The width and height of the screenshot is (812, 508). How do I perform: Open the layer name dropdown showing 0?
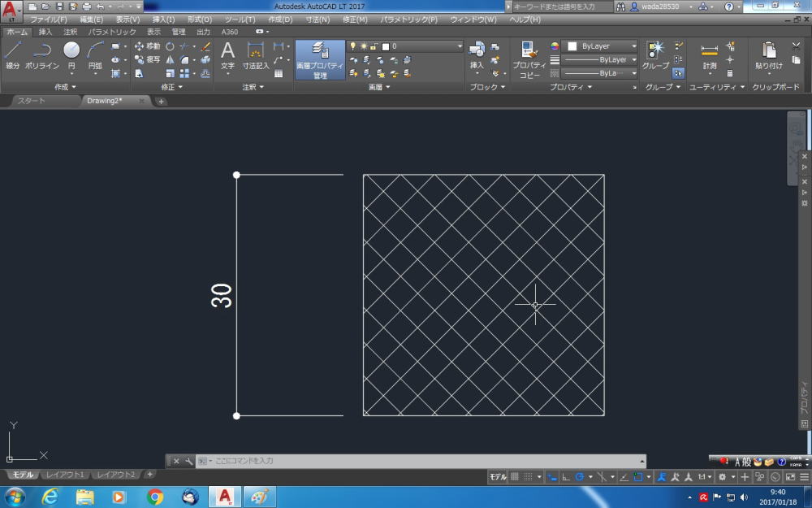405,46
